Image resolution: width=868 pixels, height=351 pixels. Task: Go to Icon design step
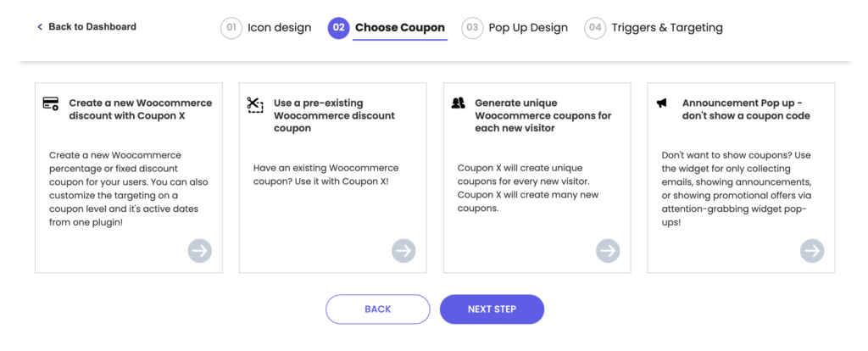pyautogui.click(x=279, y=28)
